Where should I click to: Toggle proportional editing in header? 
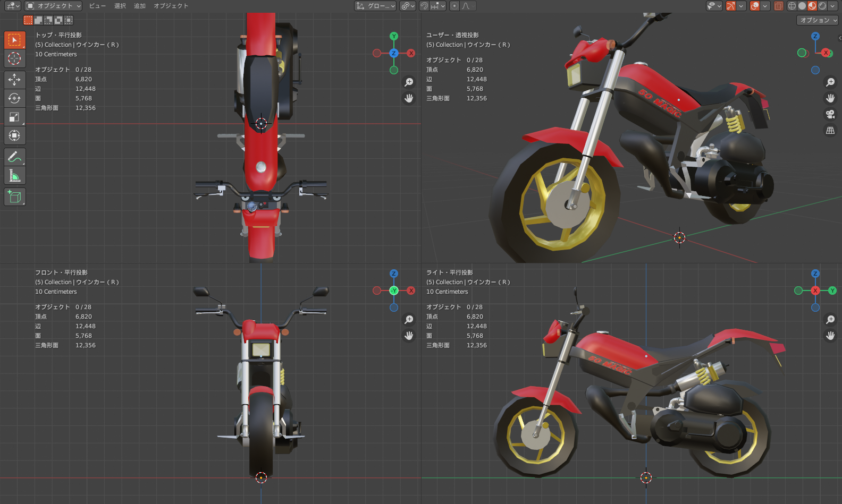click(454, 6)
